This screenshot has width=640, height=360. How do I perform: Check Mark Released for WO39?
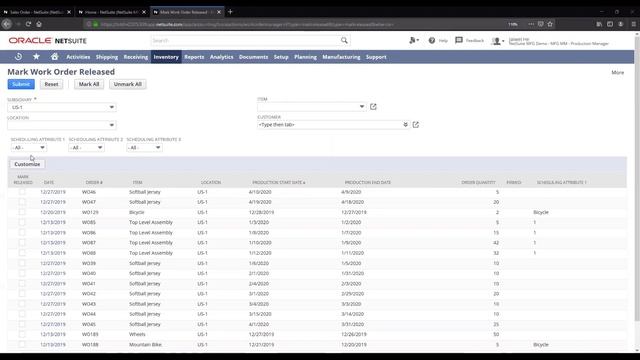[22, 263]
